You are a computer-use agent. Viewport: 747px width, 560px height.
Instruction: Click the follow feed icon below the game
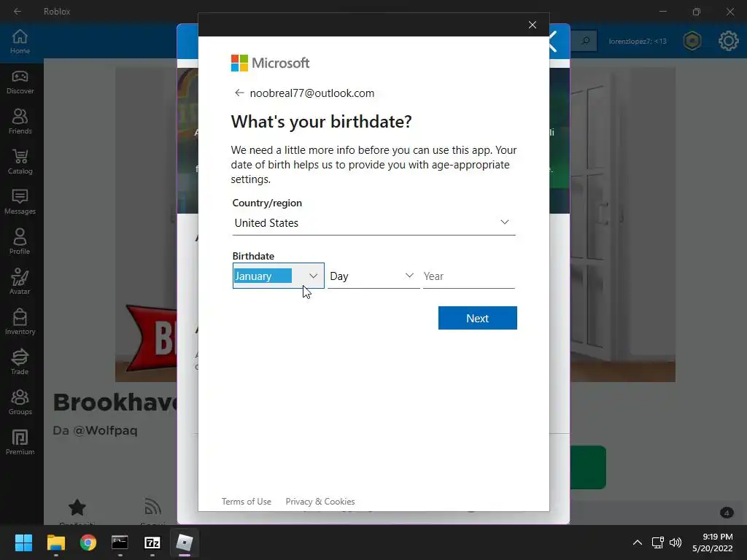pos(152,507)
